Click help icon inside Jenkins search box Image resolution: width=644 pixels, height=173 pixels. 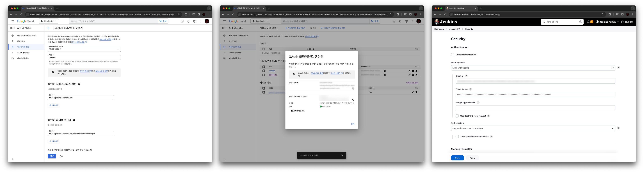click(x=581, y=22)
